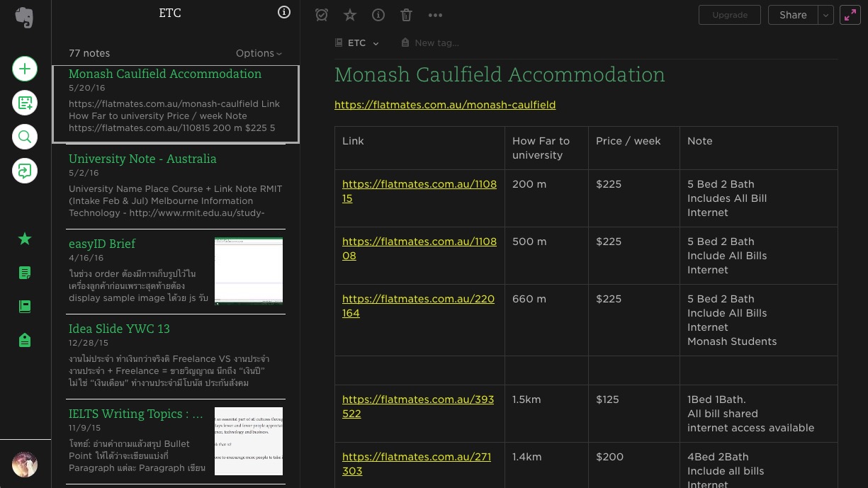Viewport: 868px width, 488px height.
Task: Click easyID Brief note thumbnail
Action: click(x=249, y=271)
